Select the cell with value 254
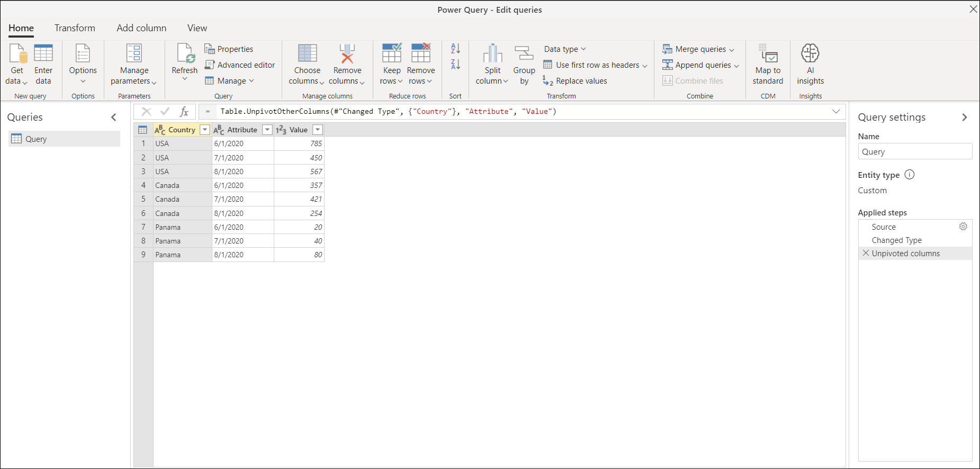Image resolution: width=980 pixels, height=469 pixels. pyautogui.click(x=299, y=213)
